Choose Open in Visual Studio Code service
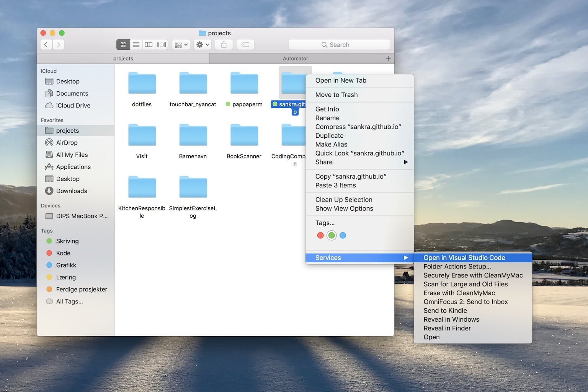The height and width of the screenshot is (392, 588). coord(464,257)
